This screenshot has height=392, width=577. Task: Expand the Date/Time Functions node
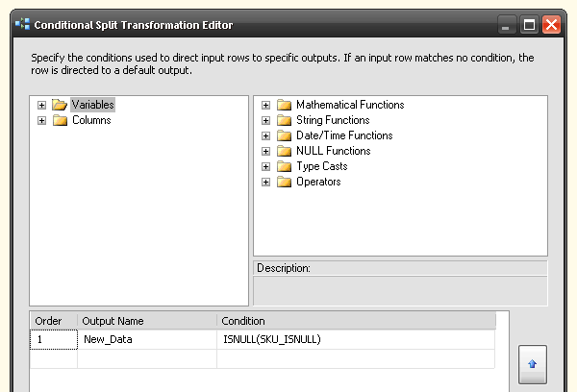tap(265, 135)
